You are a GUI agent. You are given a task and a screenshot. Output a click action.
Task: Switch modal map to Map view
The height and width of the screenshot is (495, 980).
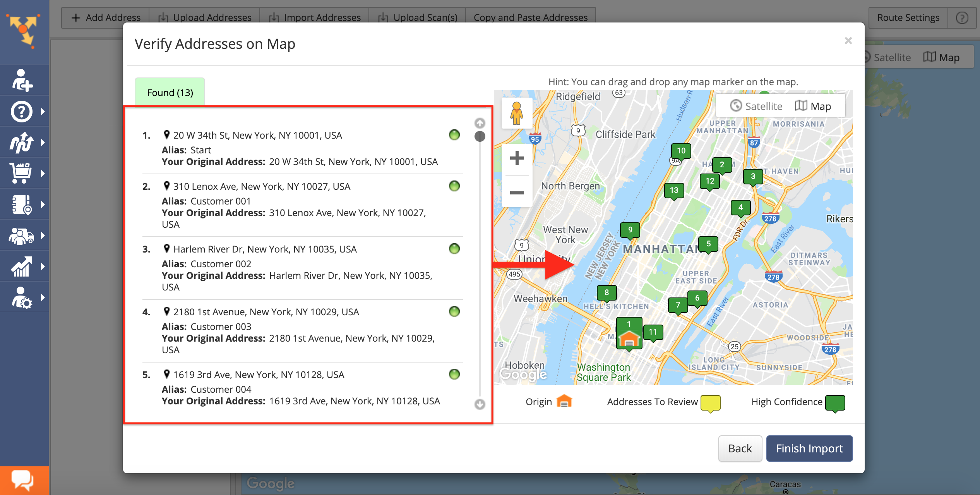pyautogui.click(x=813, y=106)
